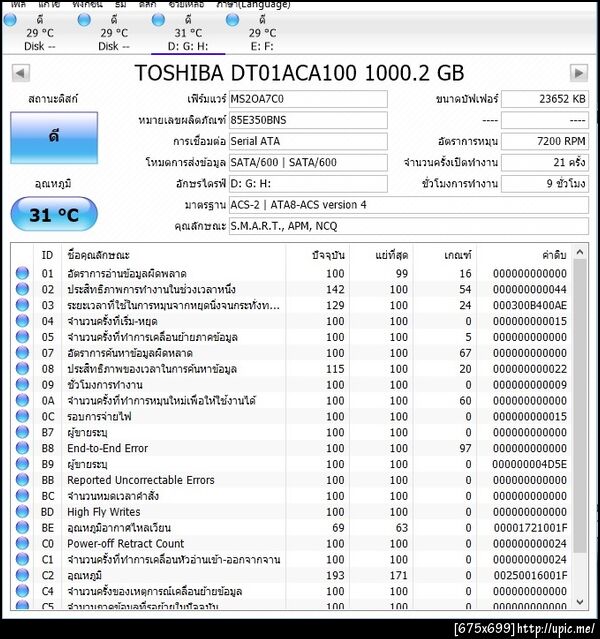Open the ภาษา(Language) menu
Viewport: 600px width, 639px height.
tap(253, 5)
